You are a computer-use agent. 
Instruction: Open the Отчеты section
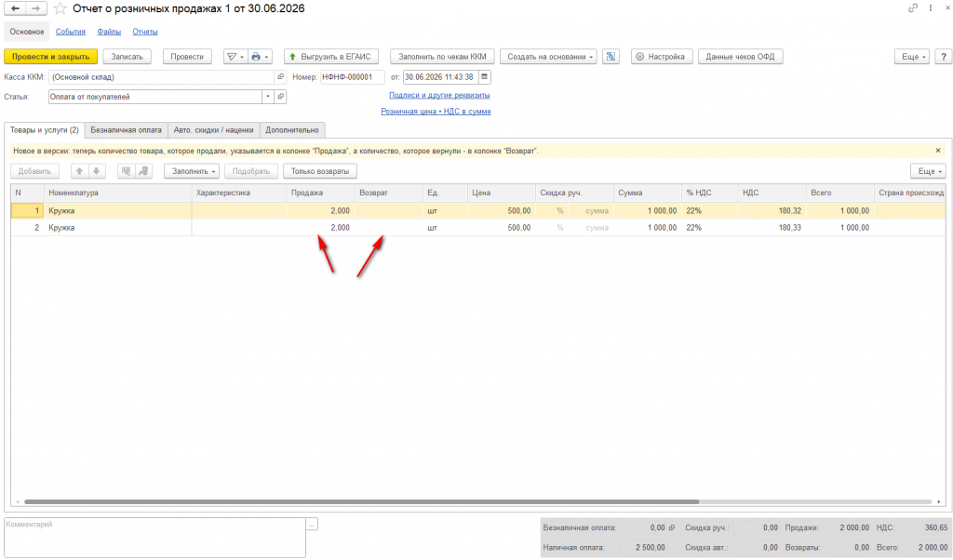point(144,32)
